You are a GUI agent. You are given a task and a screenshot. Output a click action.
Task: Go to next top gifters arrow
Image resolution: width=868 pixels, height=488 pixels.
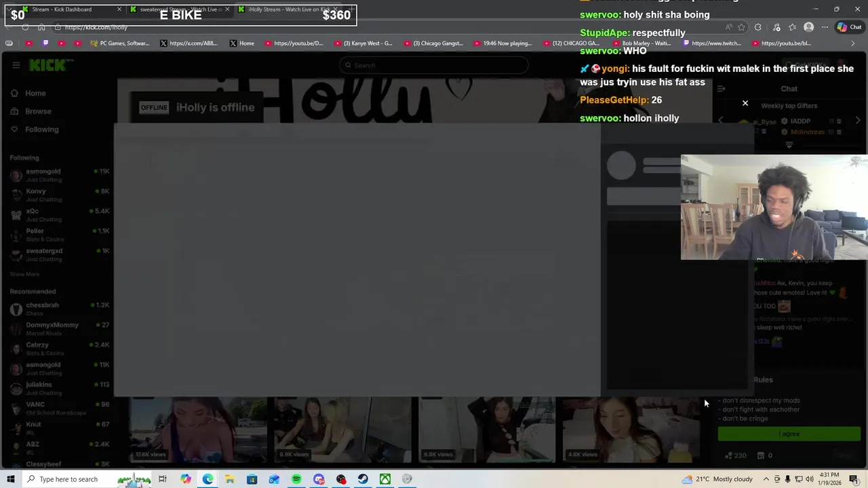(858, 121)
